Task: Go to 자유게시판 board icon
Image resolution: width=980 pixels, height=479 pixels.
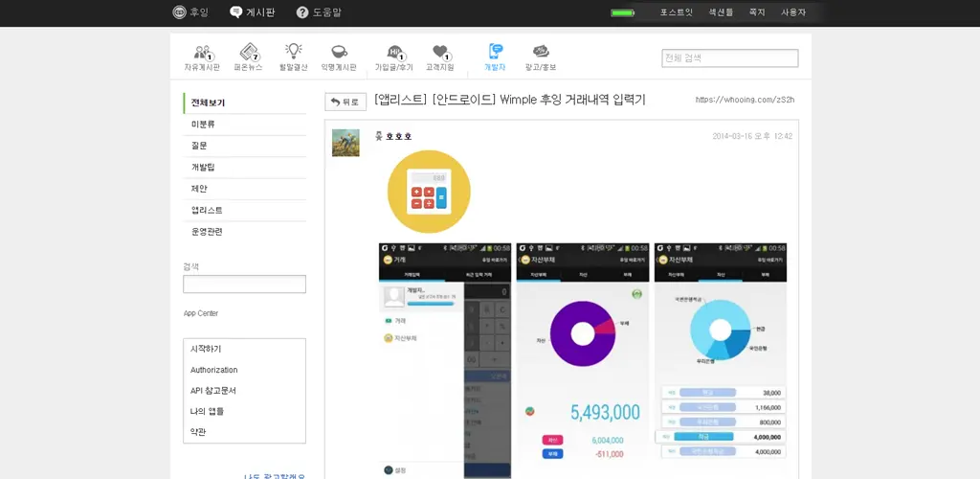Action: point(202,57)
